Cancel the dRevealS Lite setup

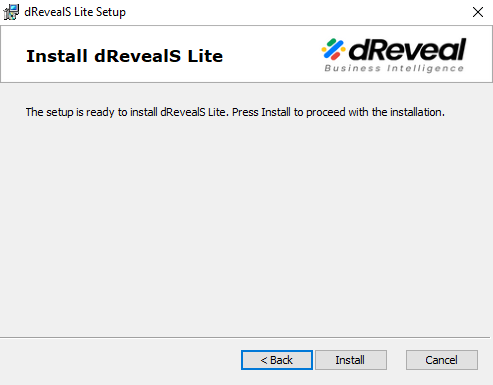pyautogui.click(x=442, y=360)
